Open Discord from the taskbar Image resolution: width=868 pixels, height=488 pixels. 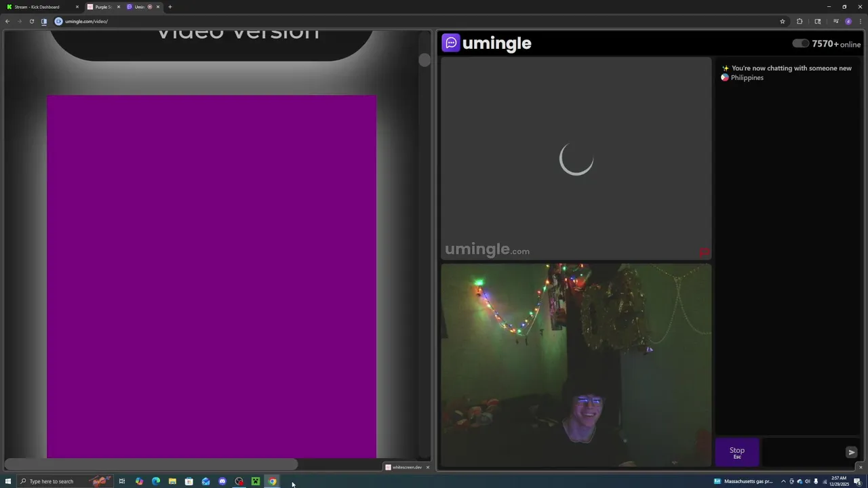point(222,481)
